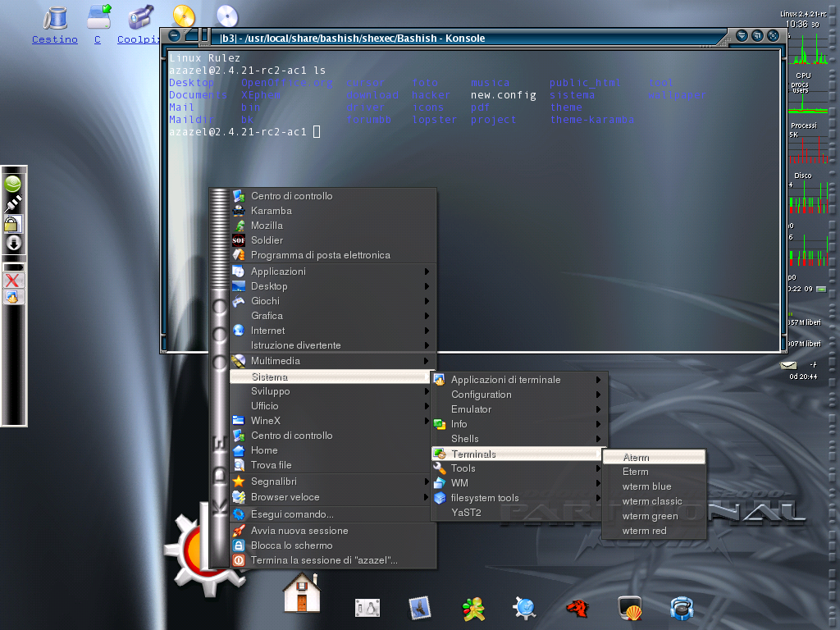Launch the red dragon icon in the dock

tap(577, 608)
